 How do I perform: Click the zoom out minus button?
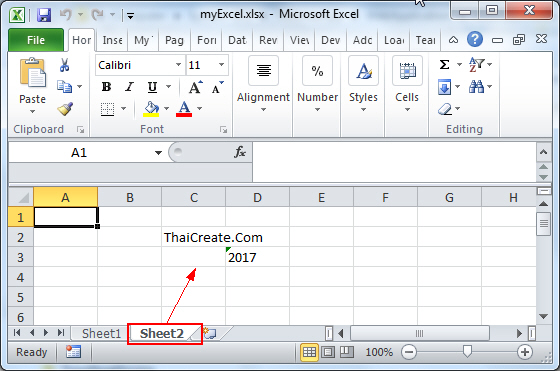[409, 352]
